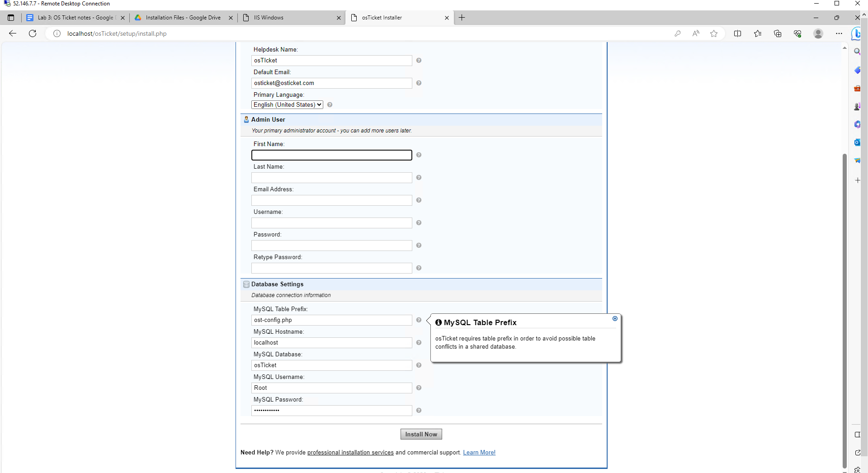Open Read aloud from address bar
Image resolution: width=868 pixels, height=473 pixels.
click(696, 33)
